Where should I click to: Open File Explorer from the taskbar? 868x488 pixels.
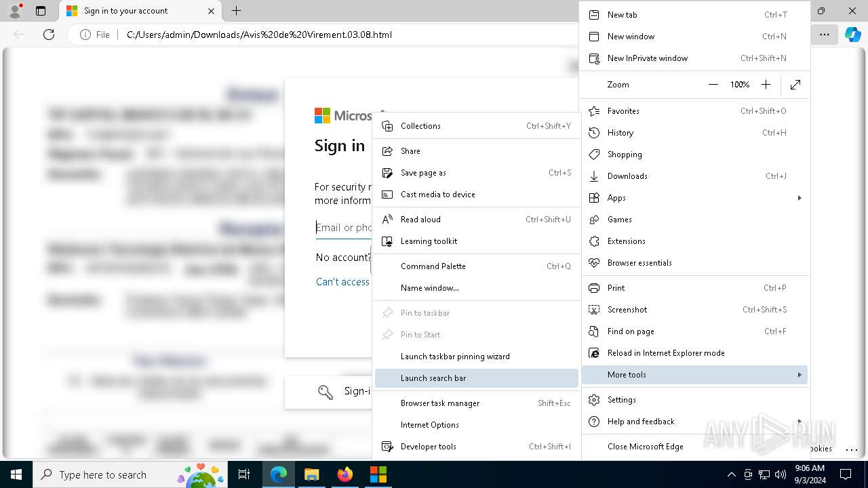pos(311,474)
